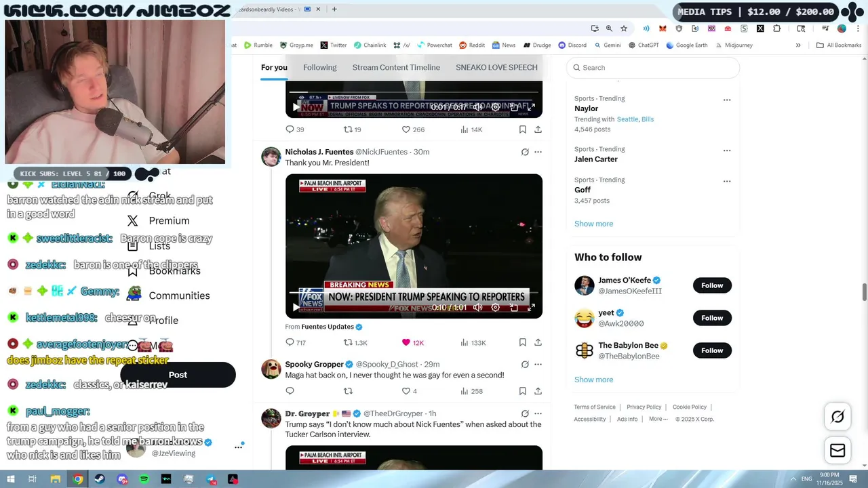The height and width of the screenshot is (488, 868).
Task: Mute the top LiveNow video
Action: click(x=477, y=107)
